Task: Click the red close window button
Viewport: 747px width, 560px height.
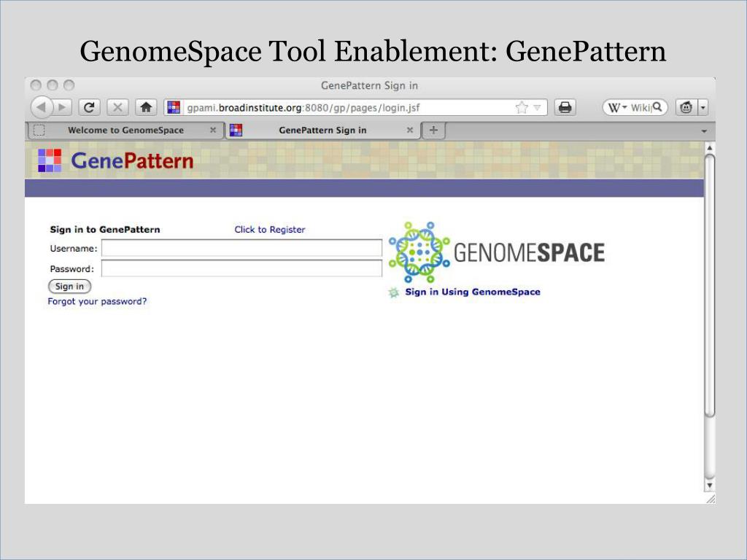Action: point(36,85)
